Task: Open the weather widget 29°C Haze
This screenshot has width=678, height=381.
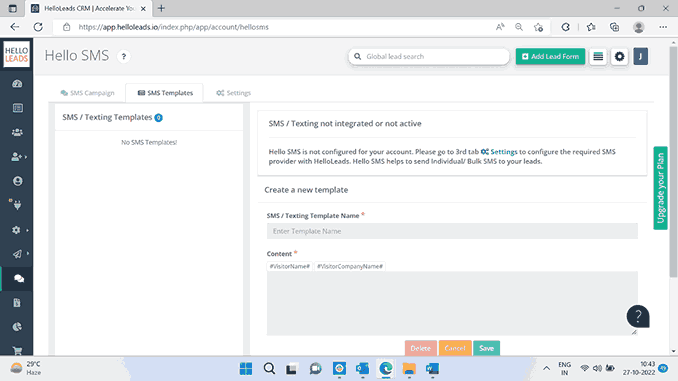Action: (x=26, y=368)
